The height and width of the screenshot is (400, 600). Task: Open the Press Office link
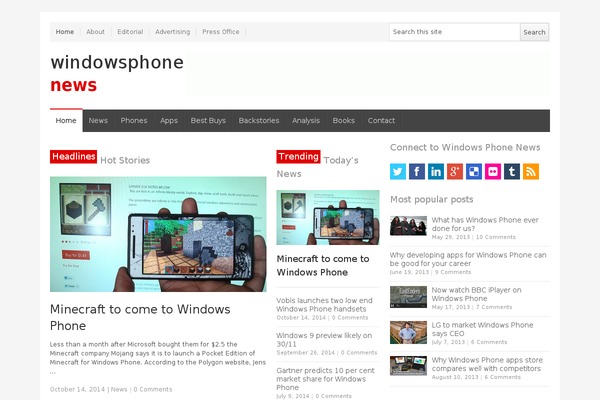[x=221, y=32]
